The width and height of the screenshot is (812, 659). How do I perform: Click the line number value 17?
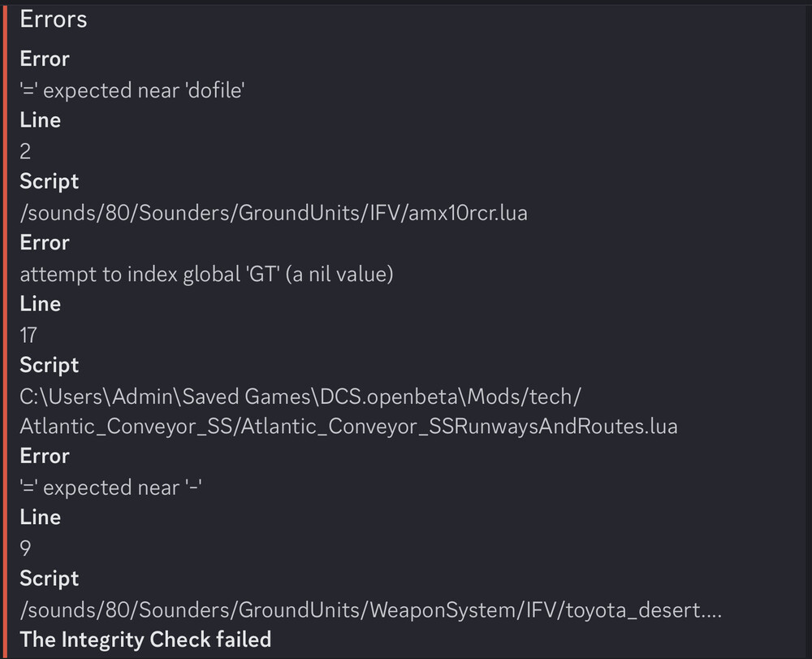(x=28, y=335)
